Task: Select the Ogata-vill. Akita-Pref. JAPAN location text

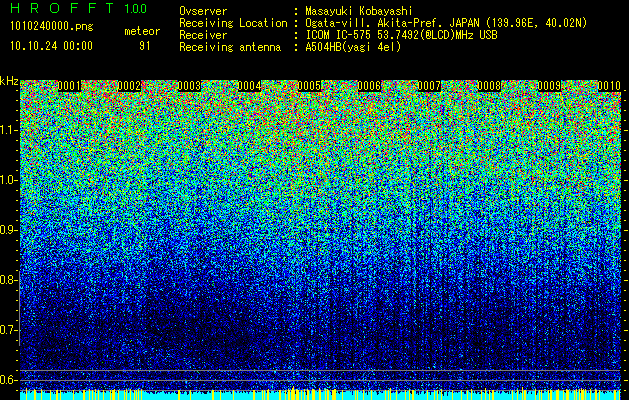Action: pos(446,23)
